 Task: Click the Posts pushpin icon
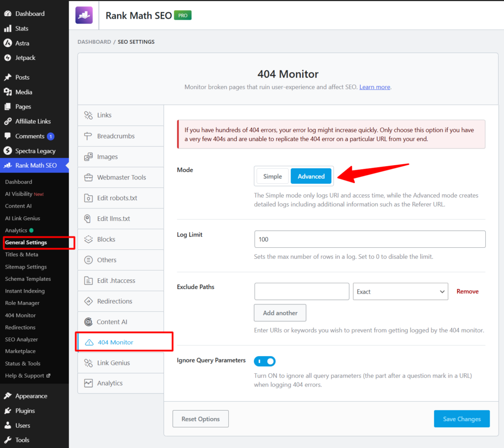[x=8, y=77]
